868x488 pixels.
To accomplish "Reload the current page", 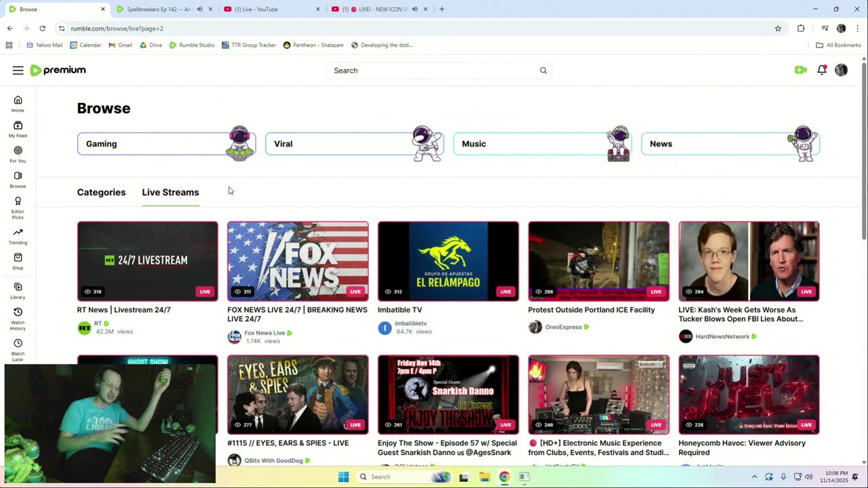I will tap(42, 28).
